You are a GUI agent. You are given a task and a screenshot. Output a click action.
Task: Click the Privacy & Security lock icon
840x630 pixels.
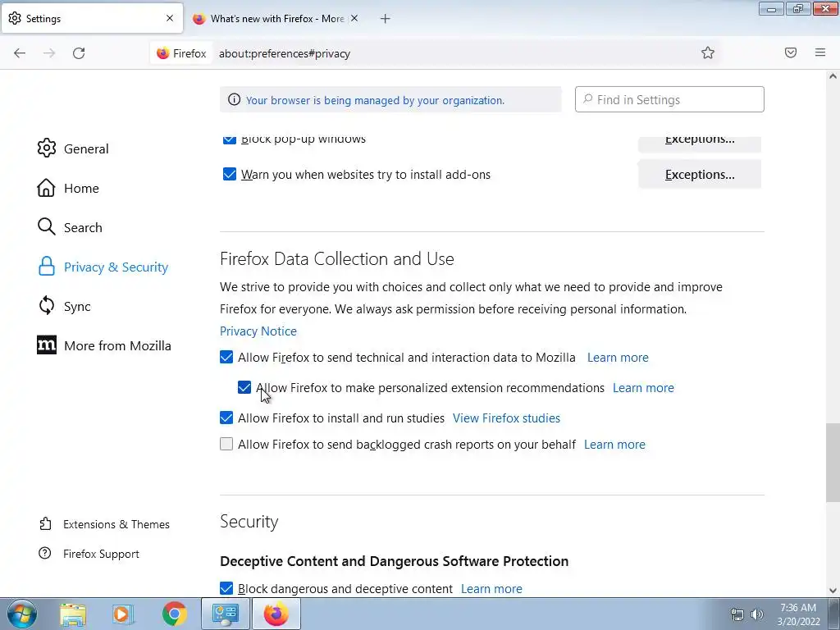[x=47, y=267]
